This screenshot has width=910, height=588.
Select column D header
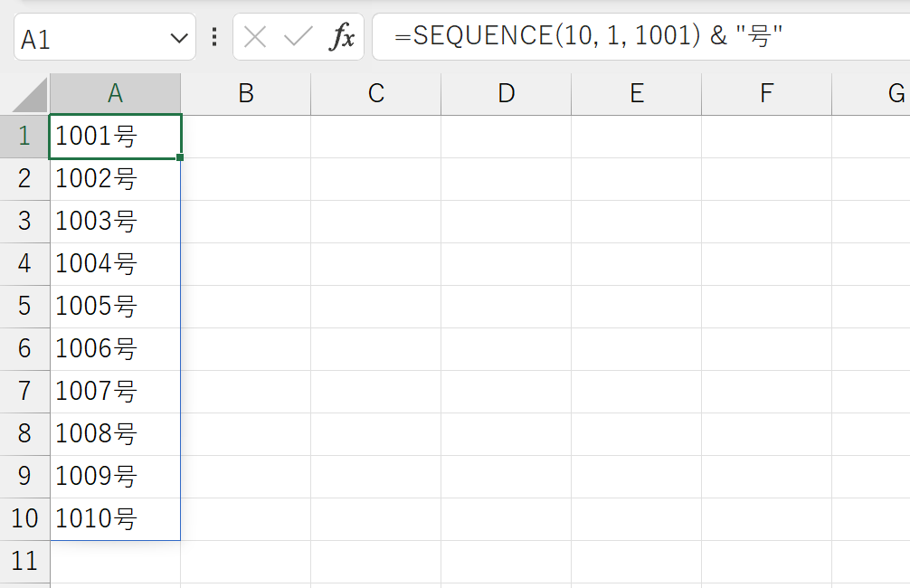click(506, 93)
